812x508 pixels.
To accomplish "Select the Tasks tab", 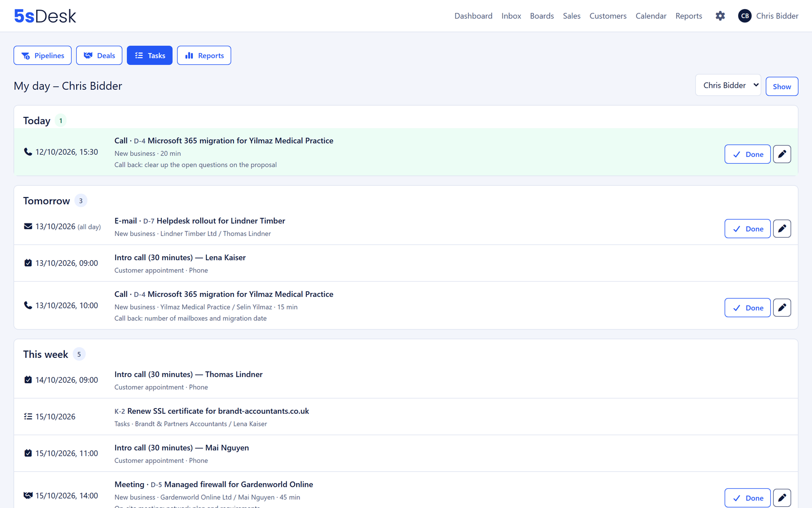I will [149, 55].
